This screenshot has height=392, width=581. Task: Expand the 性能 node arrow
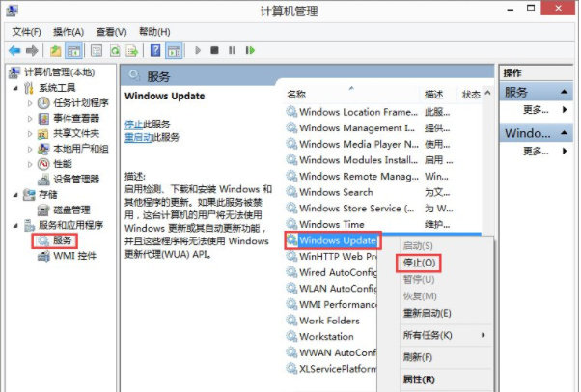pos(30,164)
